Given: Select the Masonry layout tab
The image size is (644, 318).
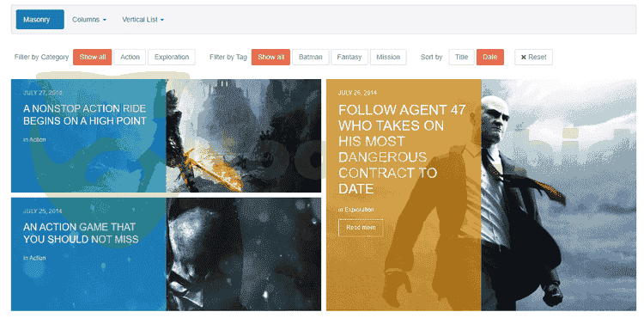Looking at the screenshot, I should [39, 19].
